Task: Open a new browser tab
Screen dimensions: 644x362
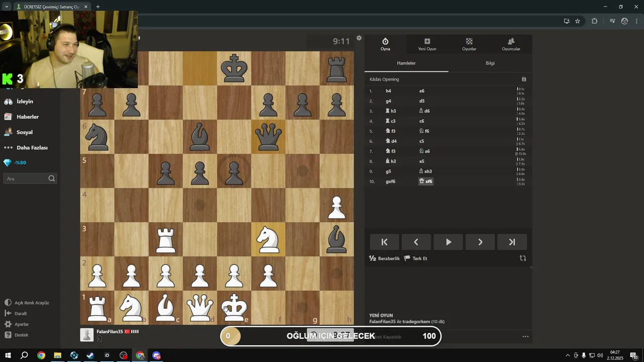Action: click(98, 7)
